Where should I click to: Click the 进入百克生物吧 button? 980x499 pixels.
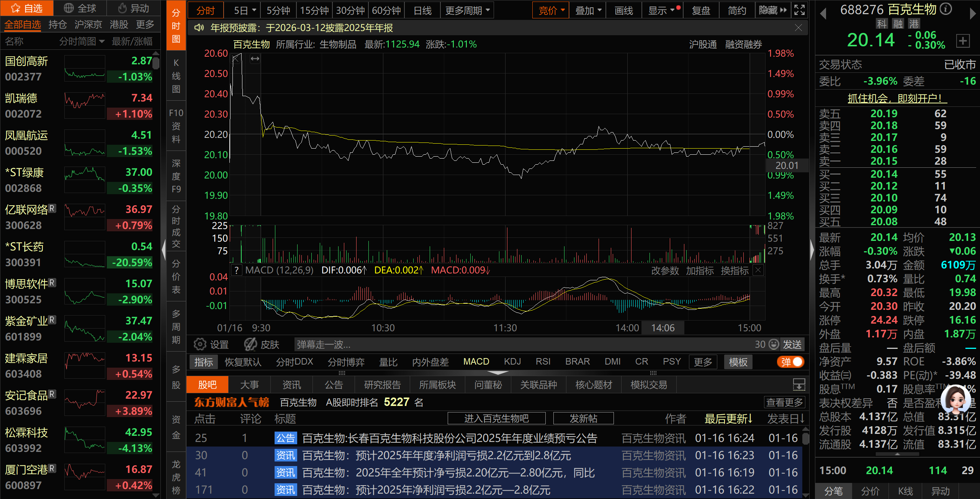pyautogui.click(x=496, y=418)
